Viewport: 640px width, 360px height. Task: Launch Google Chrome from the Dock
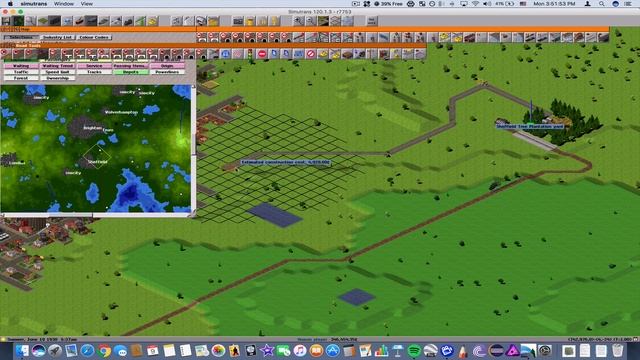(x=104, y=351)
